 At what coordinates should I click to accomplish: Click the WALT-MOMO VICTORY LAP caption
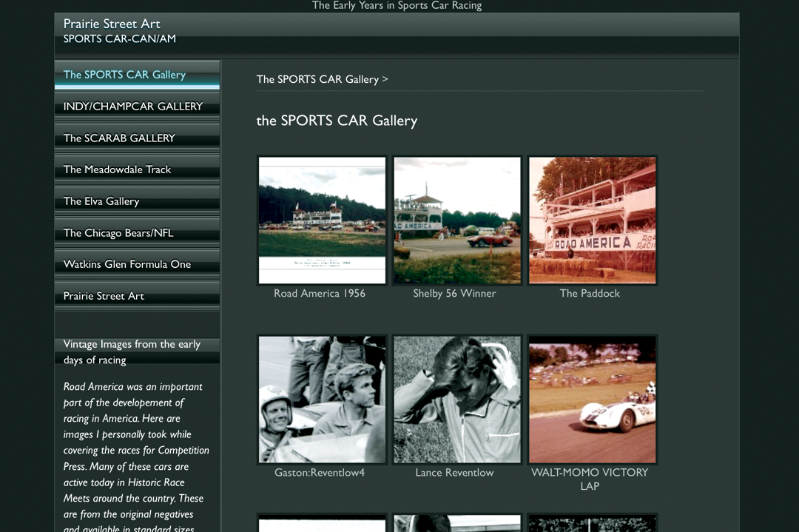590,479
